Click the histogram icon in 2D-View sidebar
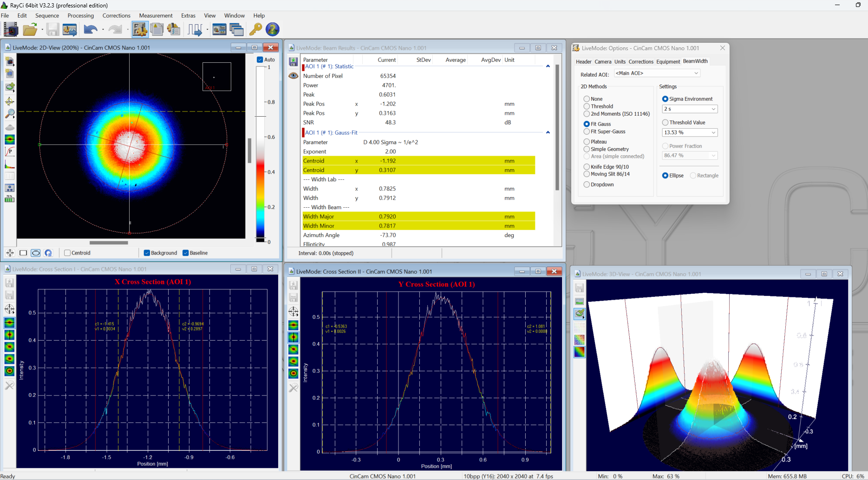Viewport: 868px width, 480px height. click(x=9, y=164)
